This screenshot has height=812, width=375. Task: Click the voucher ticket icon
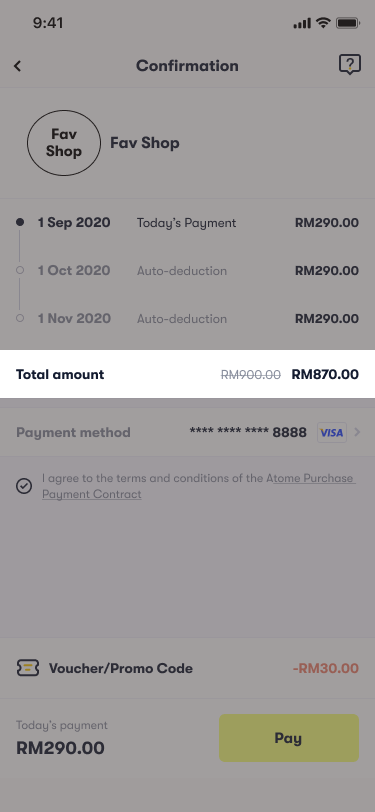pos(27,668)
